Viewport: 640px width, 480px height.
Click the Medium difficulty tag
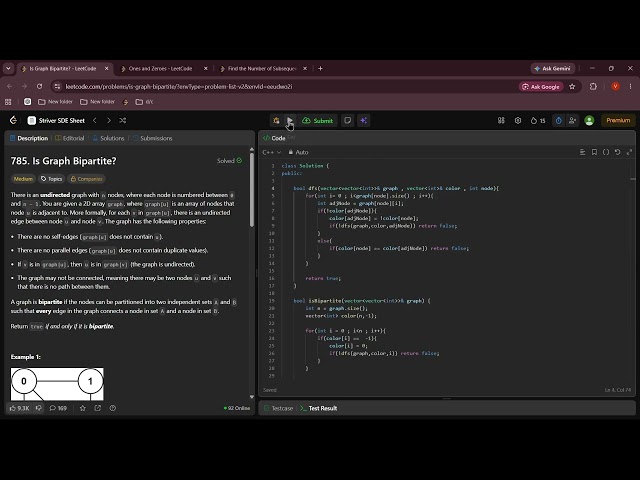point(23,179)
